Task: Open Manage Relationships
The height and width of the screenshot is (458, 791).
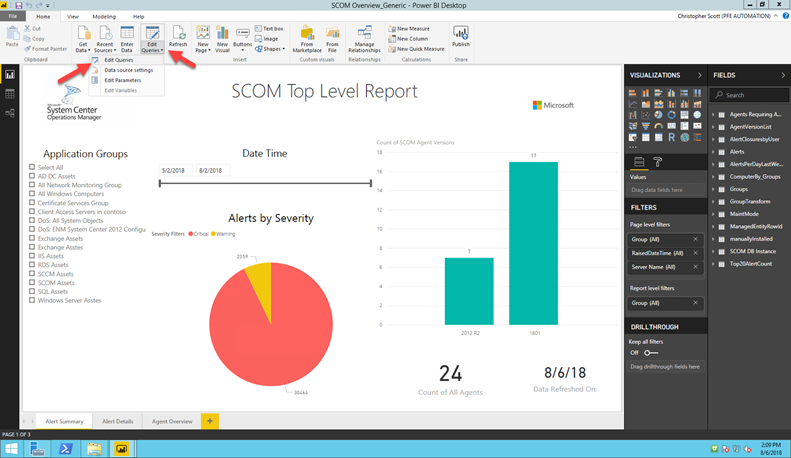Action: (364, 39)
